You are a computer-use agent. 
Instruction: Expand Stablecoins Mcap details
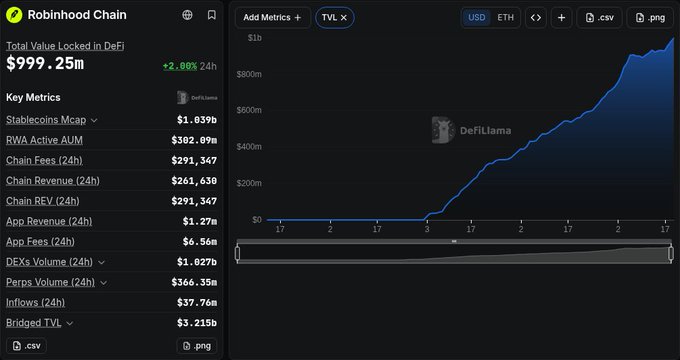(x=94, y=120)
